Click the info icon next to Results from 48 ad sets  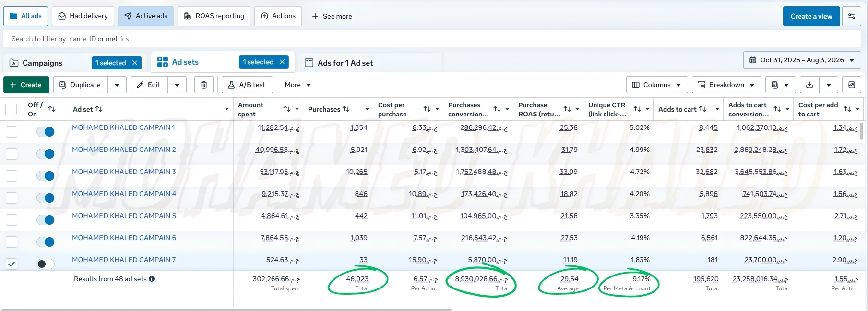click(x=152, y=279)
